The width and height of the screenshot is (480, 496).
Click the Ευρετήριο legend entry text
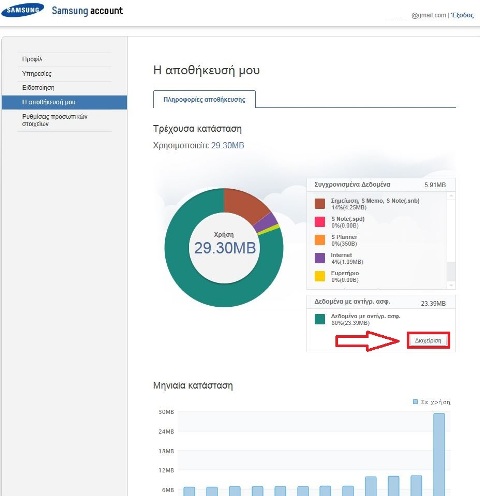coord(345,276)
